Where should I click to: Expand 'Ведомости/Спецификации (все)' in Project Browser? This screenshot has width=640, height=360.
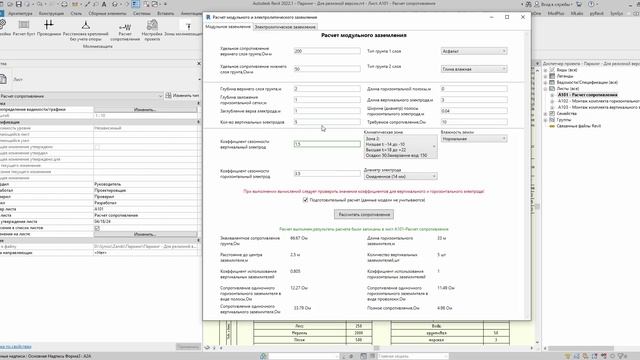click(x=546, y=82)
